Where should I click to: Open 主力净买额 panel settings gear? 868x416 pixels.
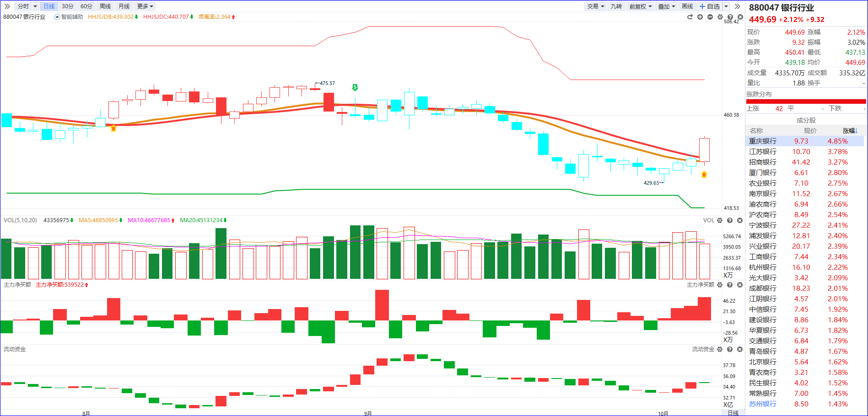720,285
